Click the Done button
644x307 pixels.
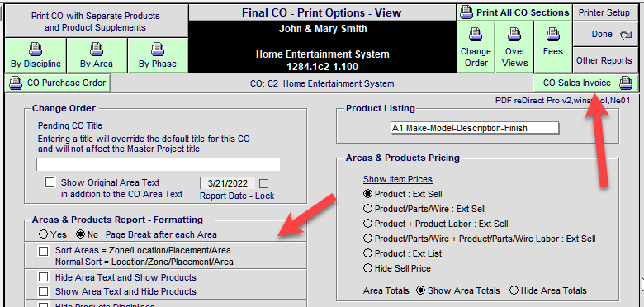pyautogui.click(x=605, y=35)
